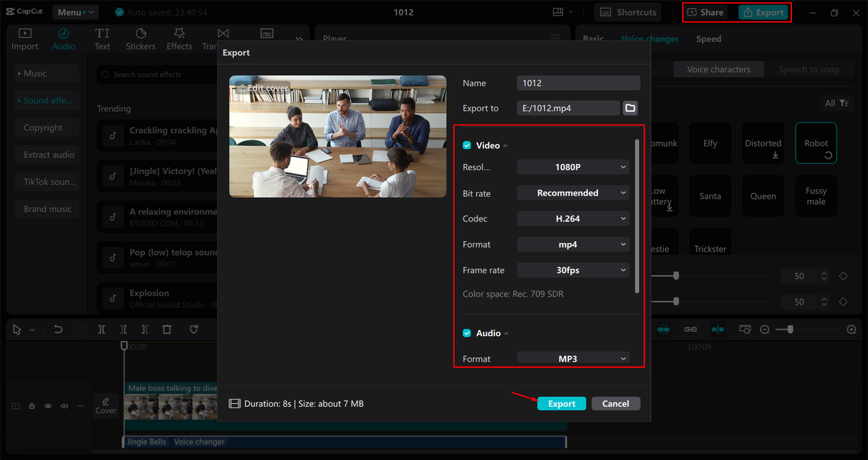Click the Split clip tool icon

(x=102, y=330)
